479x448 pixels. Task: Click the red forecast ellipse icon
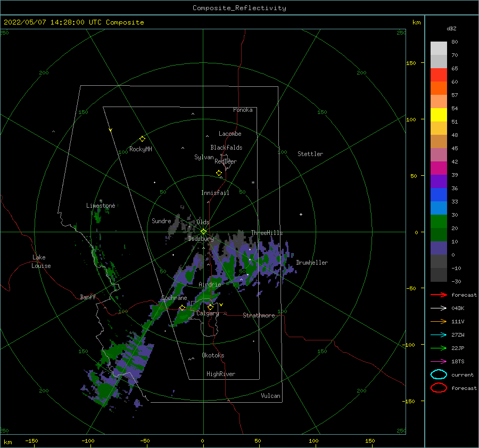point(439,388)
